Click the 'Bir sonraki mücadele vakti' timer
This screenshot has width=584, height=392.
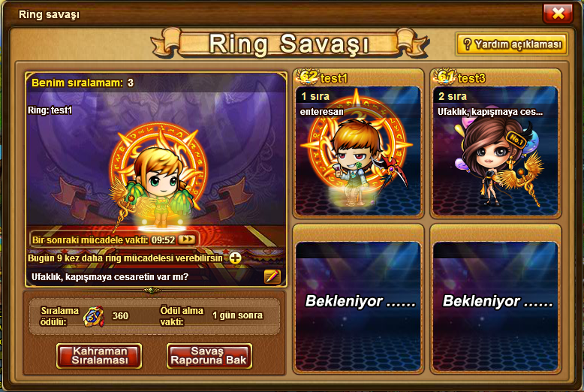click(x=104, y=240)
